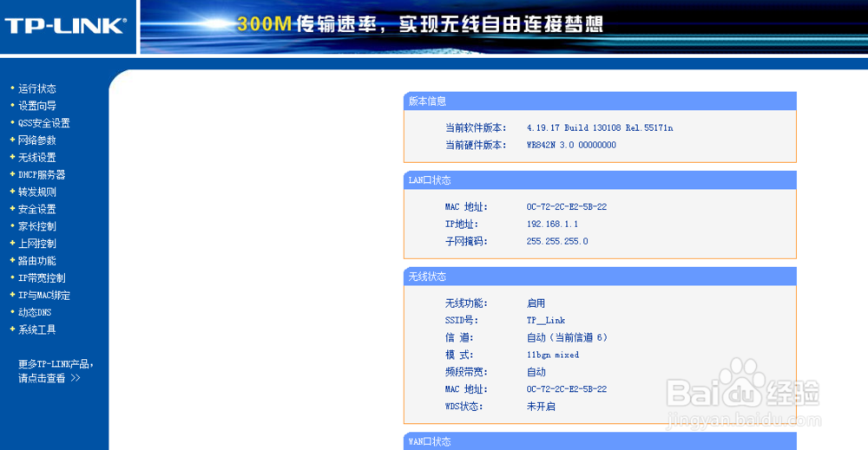Click the 子网掩码 label
Image resolution: width=868 pixels, height=450 pixels.
(x=466, y=241)
